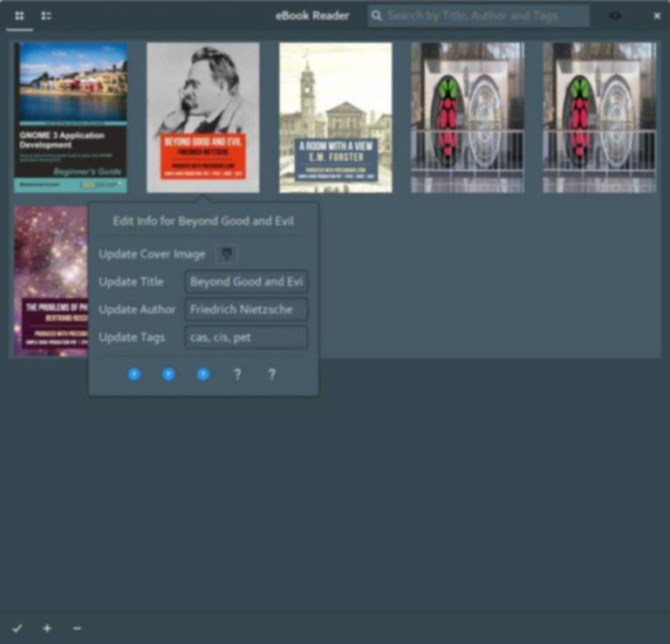
Task: Click the search magnifier icon
Action: pyautogui.click(x=376, y=16)
